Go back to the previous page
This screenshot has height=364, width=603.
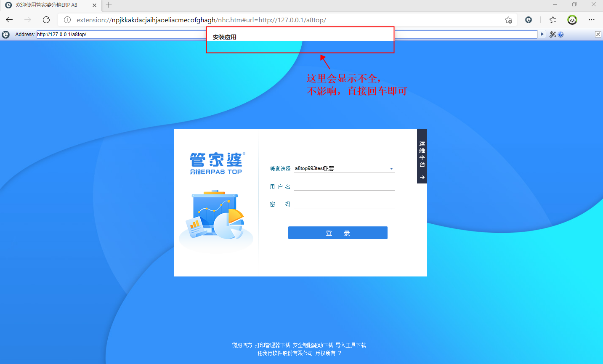[9, 20]
